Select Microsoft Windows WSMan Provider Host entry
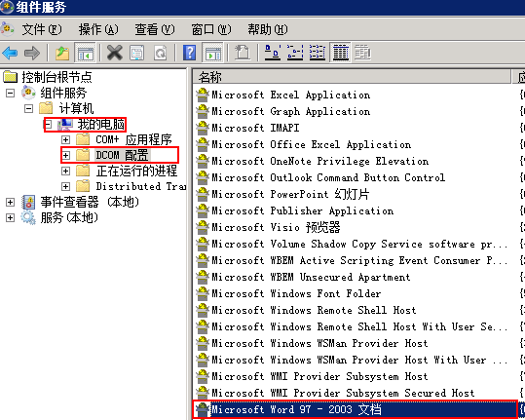Image resolution: width=525 pixels, height=420 pixels. [x=319, y=343]
